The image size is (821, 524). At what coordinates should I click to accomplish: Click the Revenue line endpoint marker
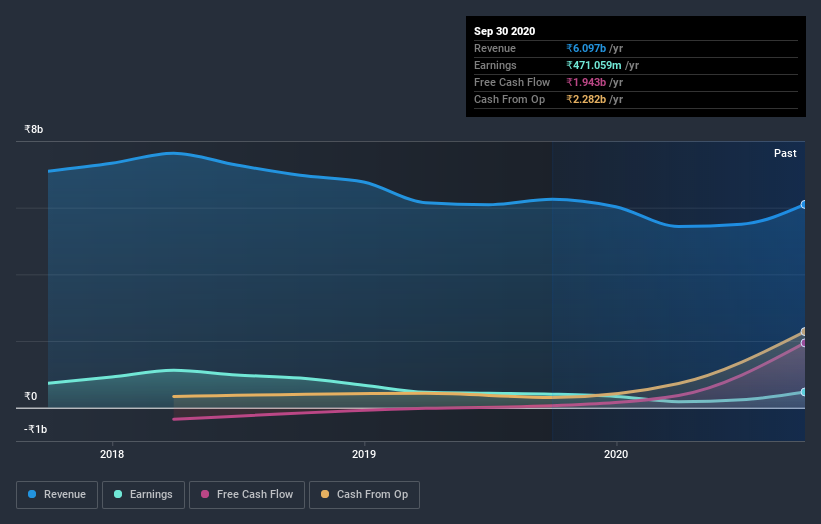coord(804,205)
